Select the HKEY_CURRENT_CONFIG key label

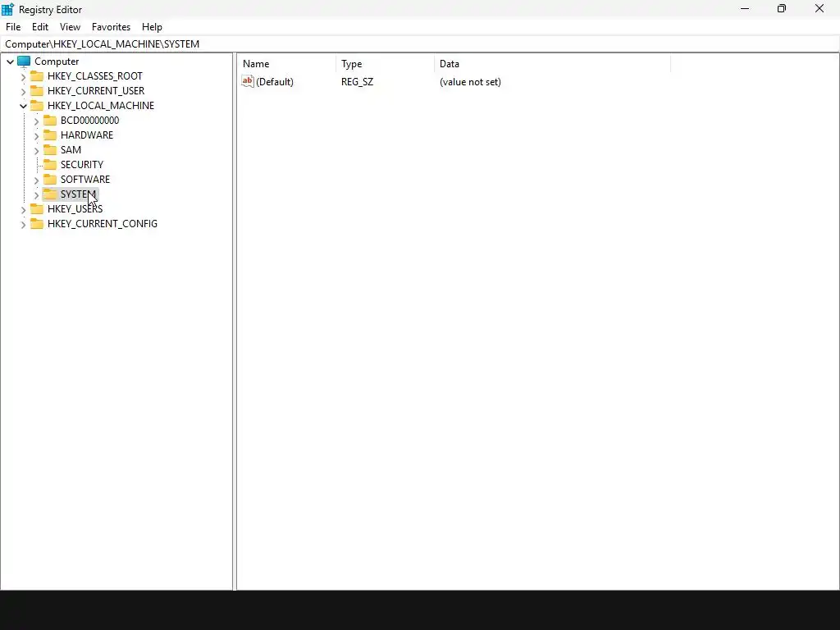tap(103, 223)
